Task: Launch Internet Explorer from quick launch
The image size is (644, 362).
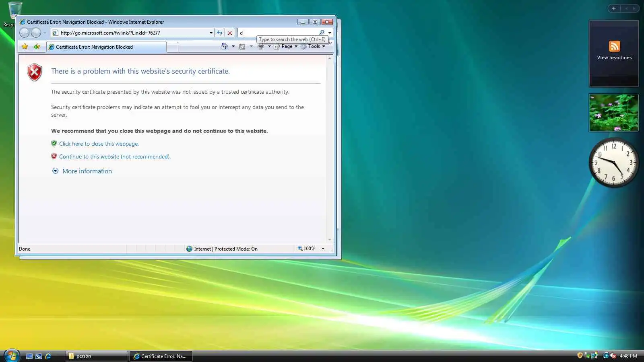Action: [x=48, y=356]
